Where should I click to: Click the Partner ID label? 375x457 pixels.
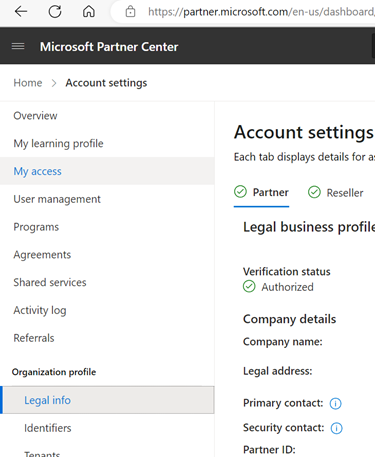[x=269, y=450]
